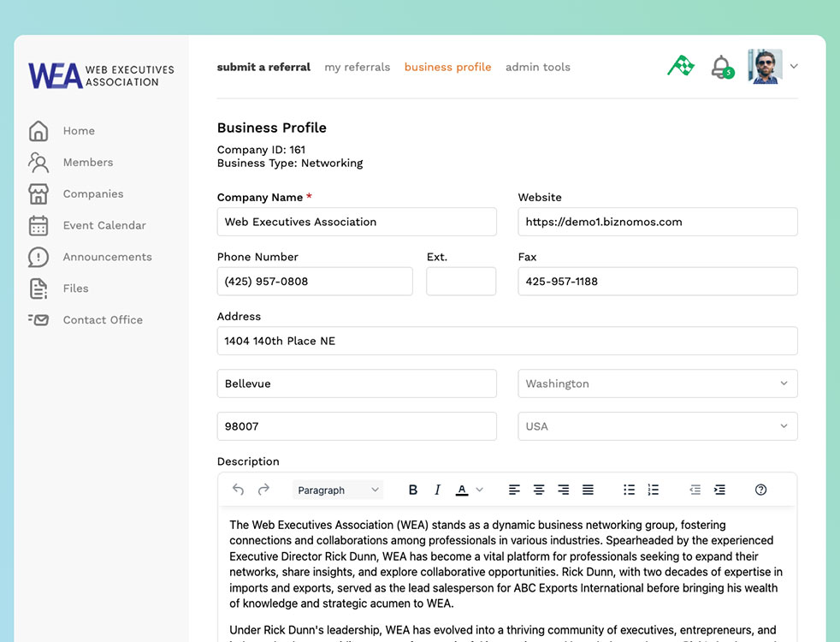
Task: Justify description text
Action: 588,490
